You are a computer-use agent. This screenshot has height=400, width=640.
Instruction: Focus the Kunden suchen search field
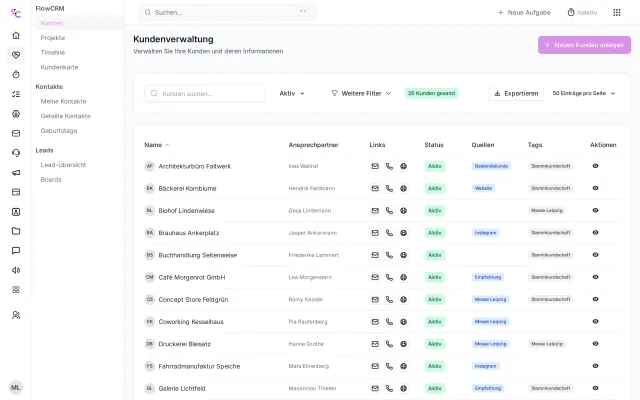[205, 93]
